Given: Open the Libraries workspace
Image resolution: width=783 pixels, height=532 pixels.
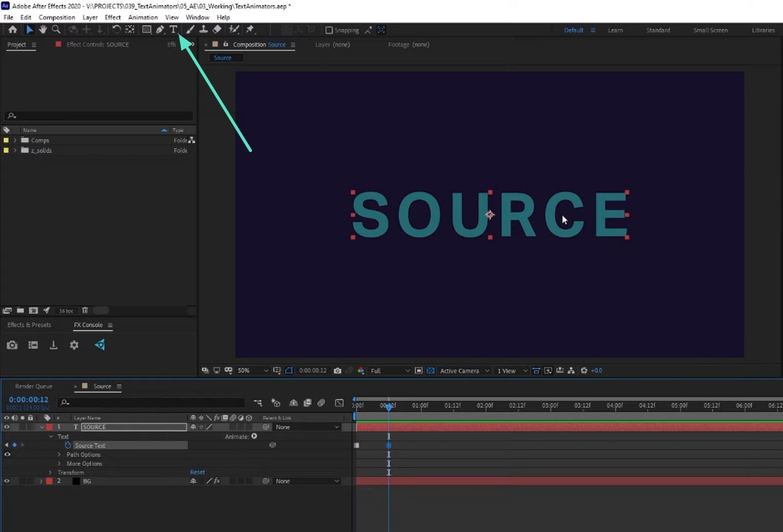Looking at the screenshot, I should pyautogui.click(x=763, y=30).
